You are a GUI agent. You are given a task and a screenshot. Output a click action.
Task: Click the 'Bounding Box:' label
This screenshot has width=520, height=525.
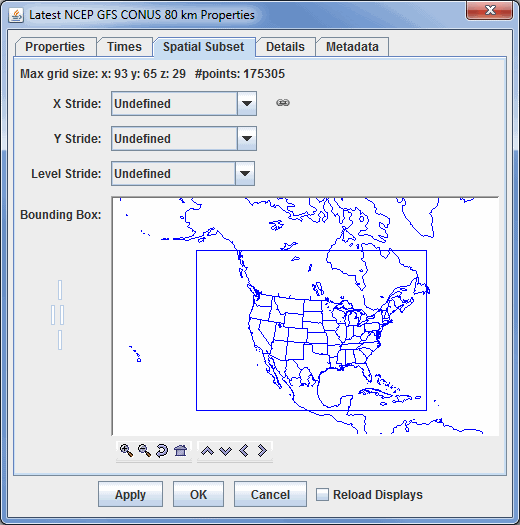(61, 215)
